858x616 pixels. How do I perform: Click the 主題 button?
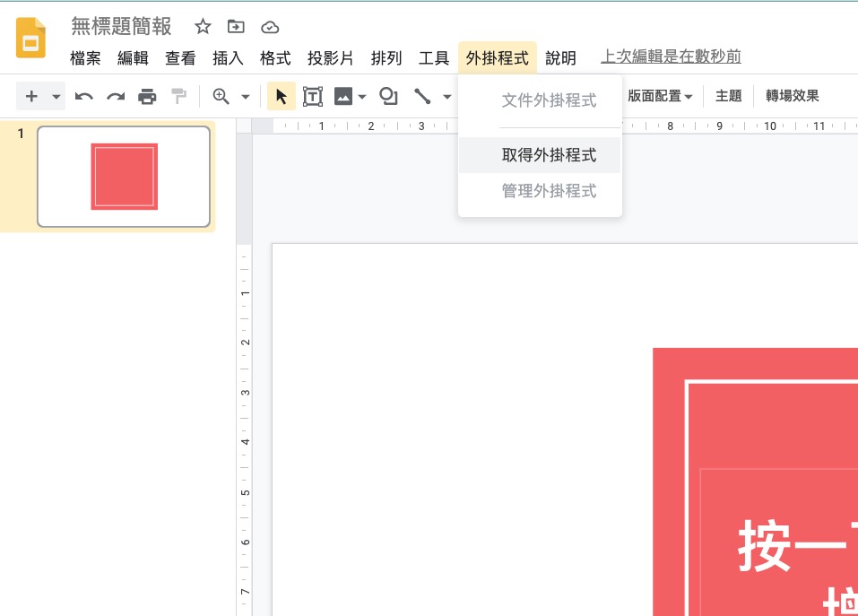[728, 96]
